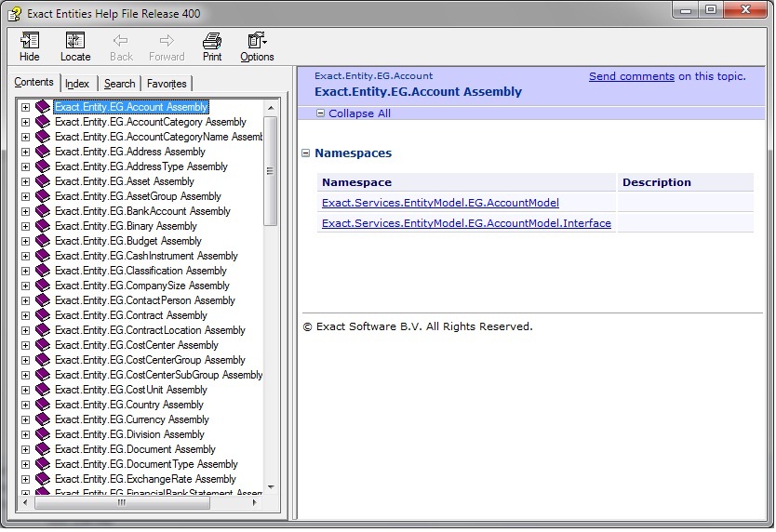Click book icon for Exact.Entity.EG.Binary Assembly
776x532 pixels.
(x=43, y=226)
